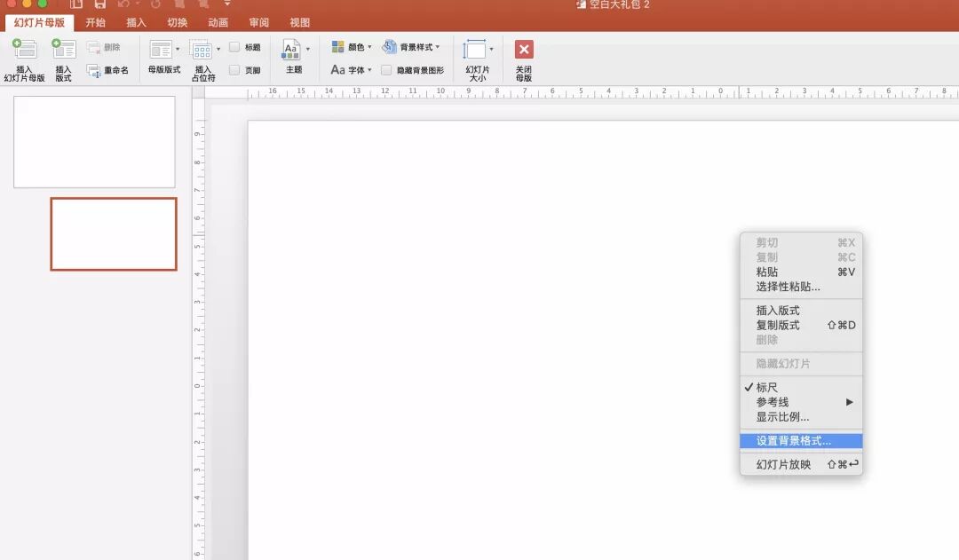Open the quick access toolbar customize arrow

(x=227, y=4)
